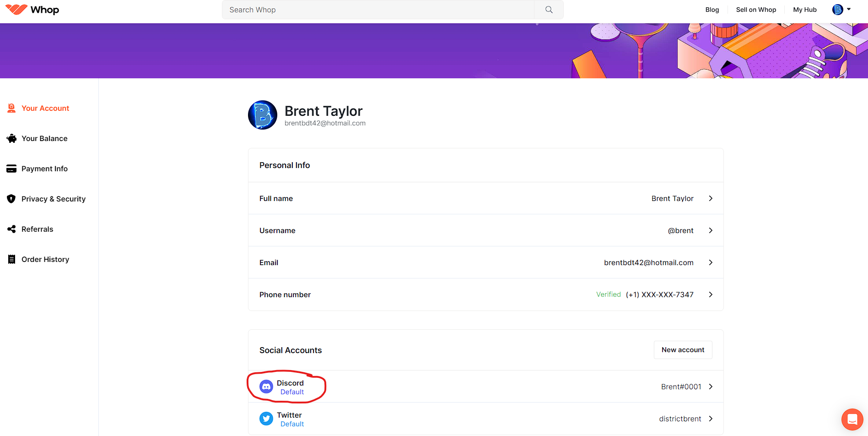Expand the Phone number row chevron

tap(711, 294)
